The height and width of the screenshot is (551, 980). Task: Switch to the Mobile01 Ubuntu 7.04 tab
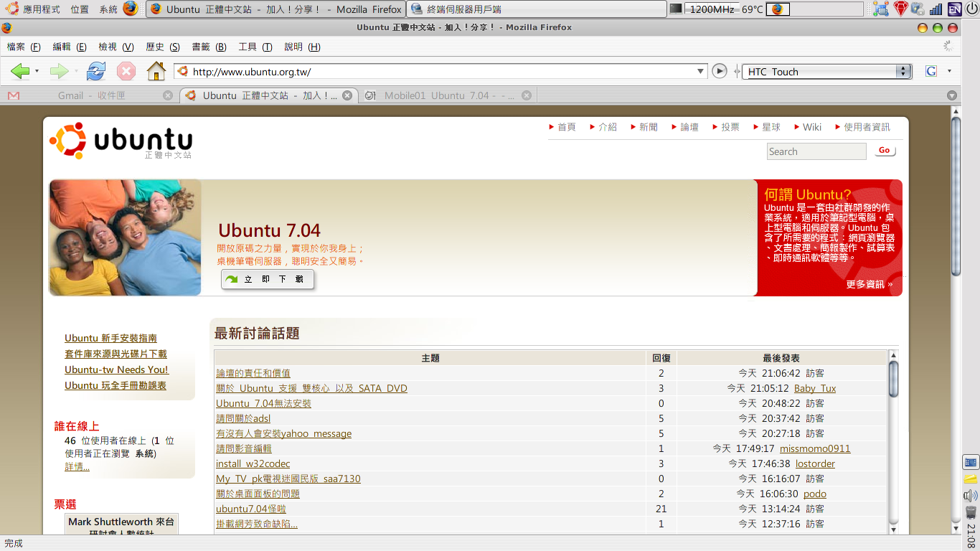click(448, 95)
